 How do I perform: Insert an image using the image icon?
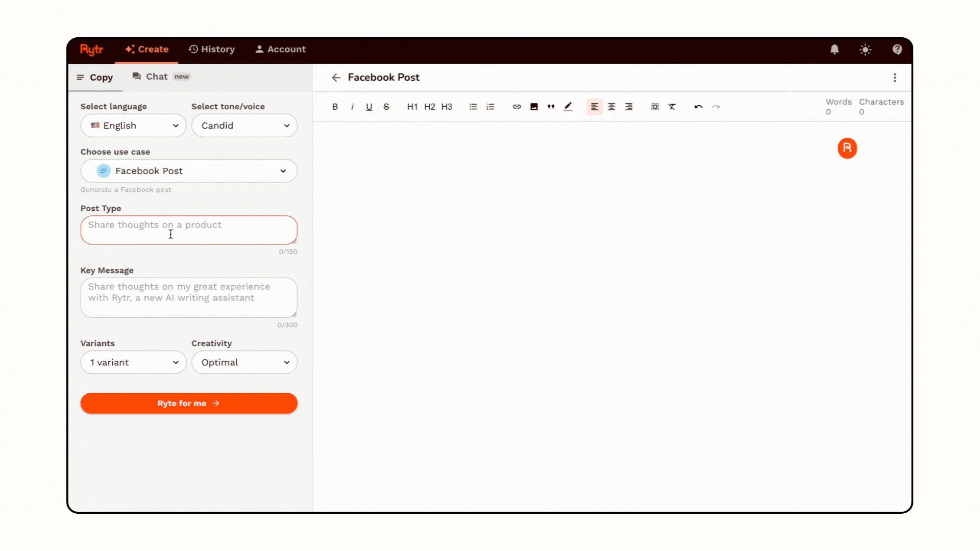pyautogui.click(x=534, y=107)
